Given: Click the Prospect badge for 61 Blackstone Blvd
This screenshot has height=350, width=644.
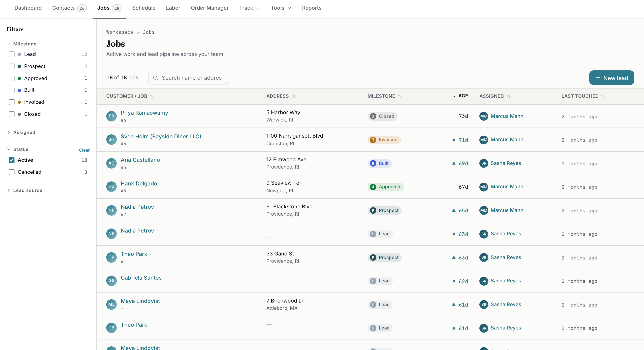Looking at the screenshot, I should pyautogui.click(x=385, y=210).
